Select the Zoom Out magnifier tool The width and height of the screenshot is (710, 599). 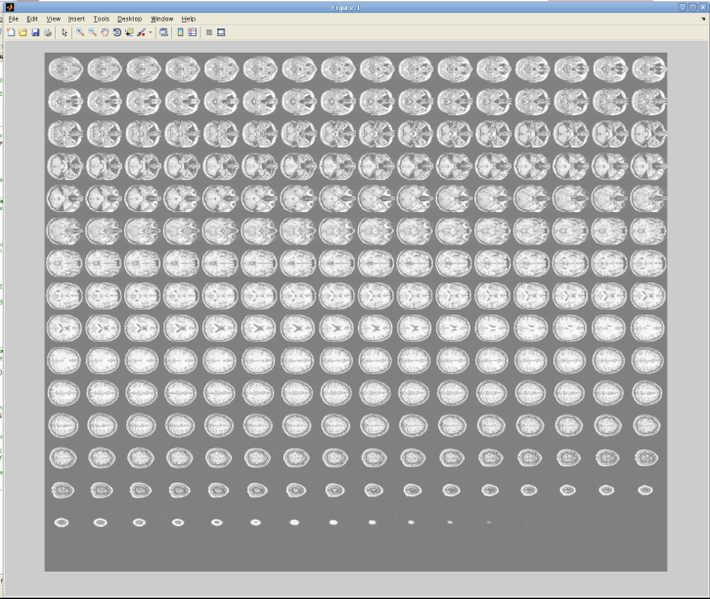click(x=92, y=32)
